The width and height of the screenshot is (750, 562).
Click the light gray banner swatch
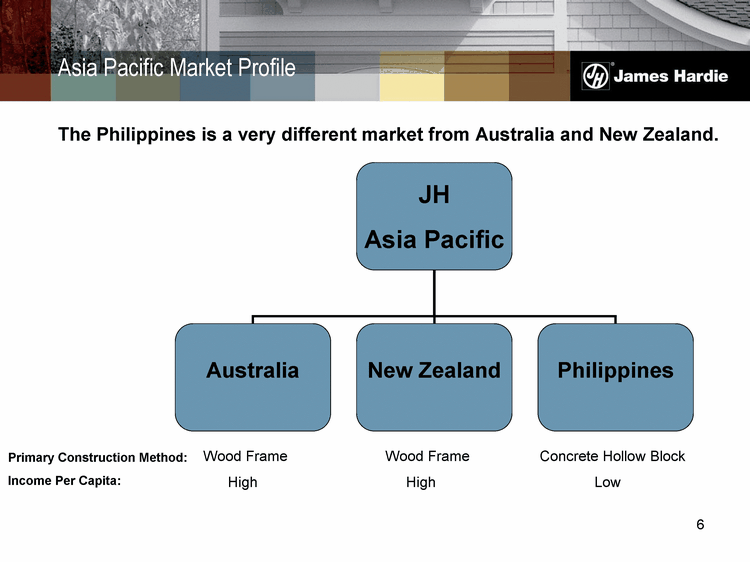(x=347, y=87)
